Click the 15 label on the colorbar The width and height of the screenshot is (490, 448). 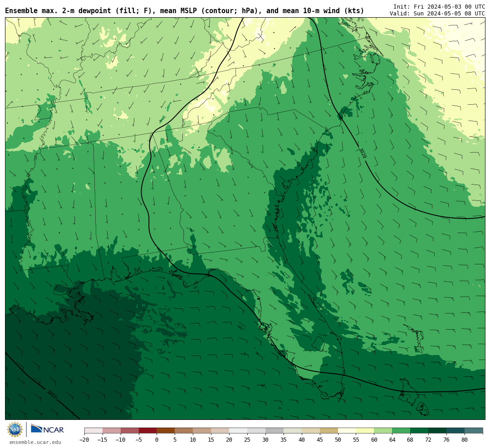coord(211,439)
